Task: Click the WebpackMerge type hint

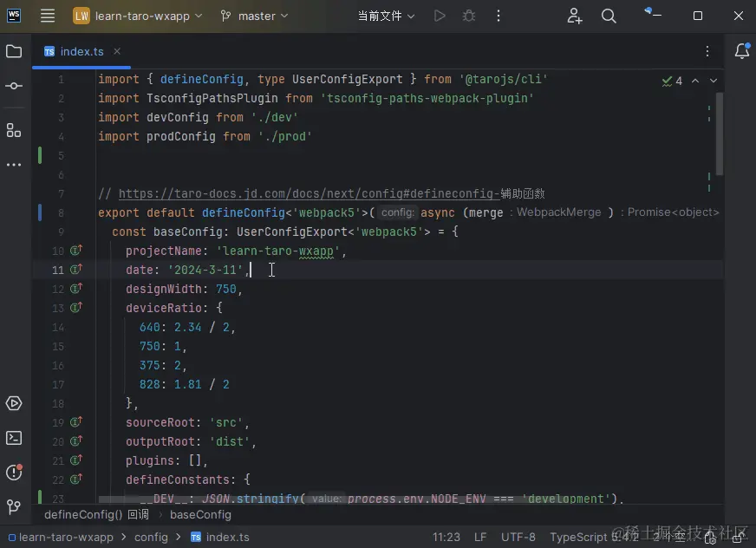Action: (559, 212)
